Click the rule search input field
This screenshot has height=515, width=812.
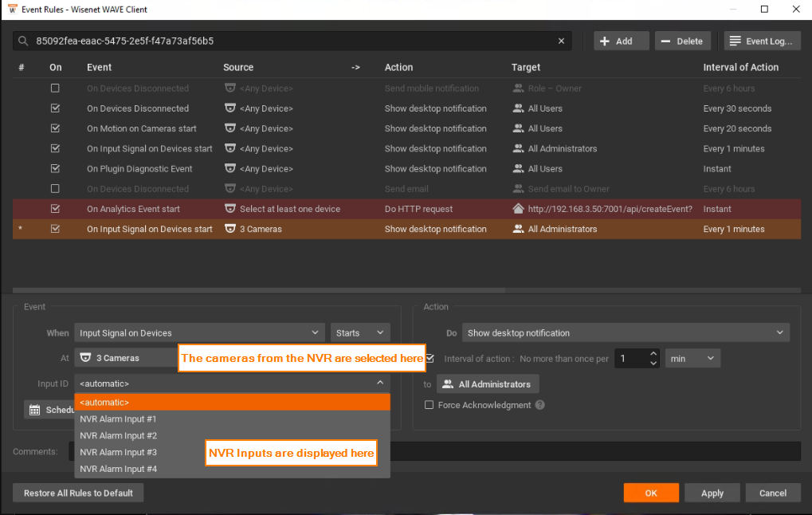292,41
